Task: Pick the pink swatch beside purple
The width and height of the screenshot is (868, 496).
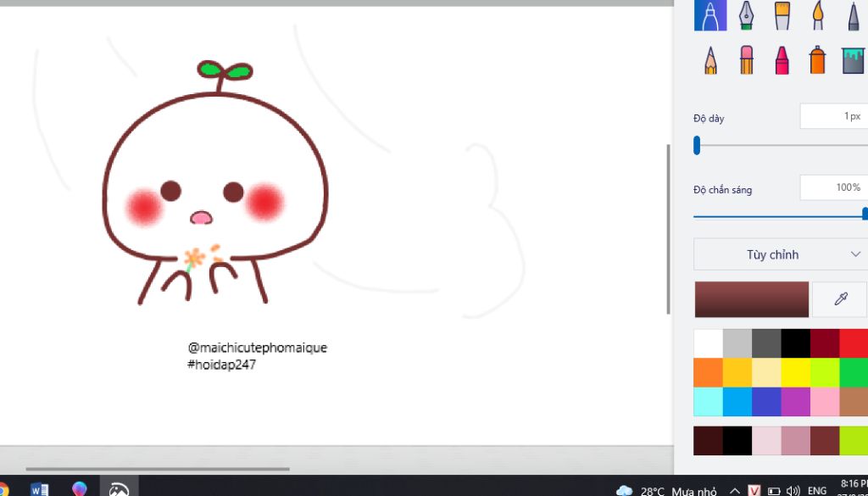Action: (825, 402)
